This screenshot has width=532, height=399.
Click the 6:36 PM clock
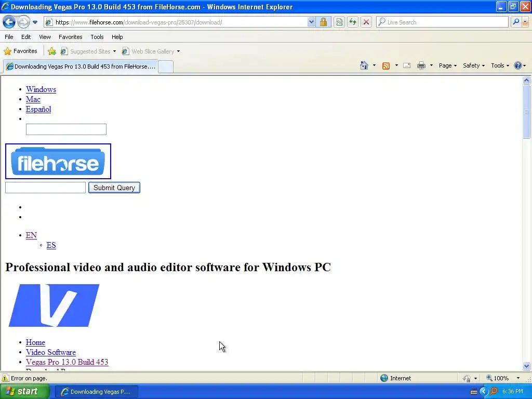[x=513, y=392]
